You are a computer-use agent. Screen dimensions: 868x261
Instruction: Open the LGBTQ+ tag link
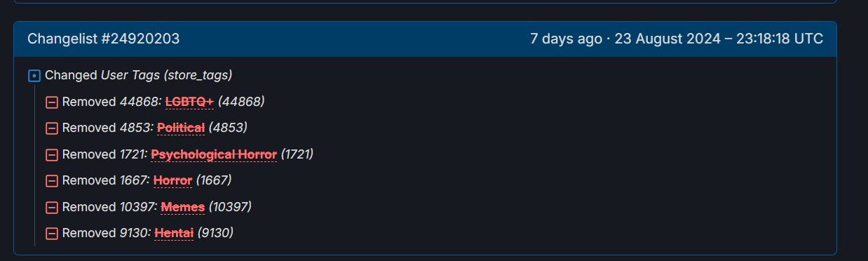point(189,102)
